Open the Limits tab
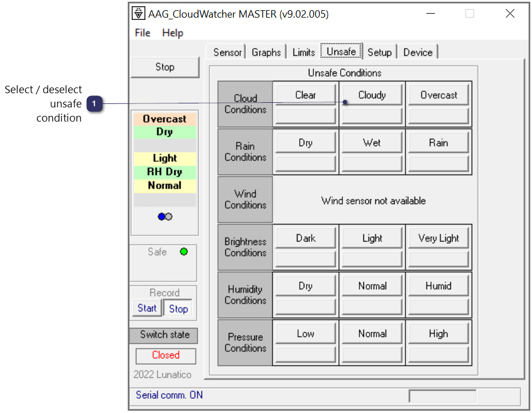532x413 pixels. click(304, 52)
